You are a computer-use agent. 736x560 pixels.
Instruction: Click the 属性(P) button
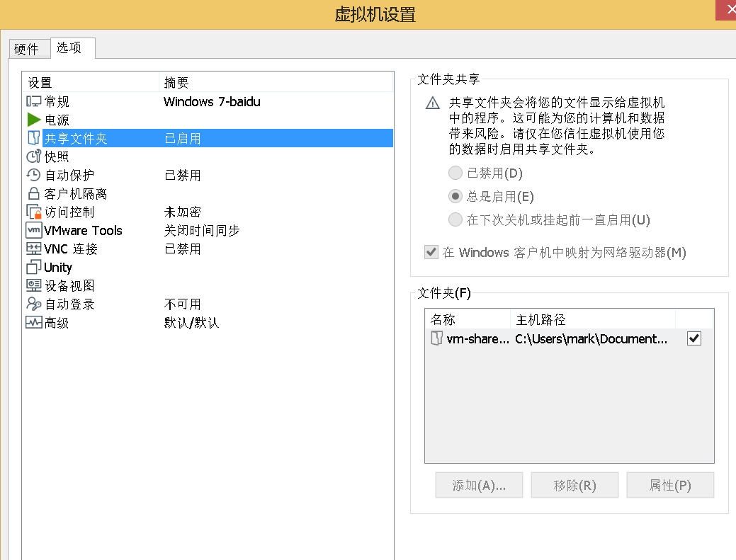tap(670, 485)
